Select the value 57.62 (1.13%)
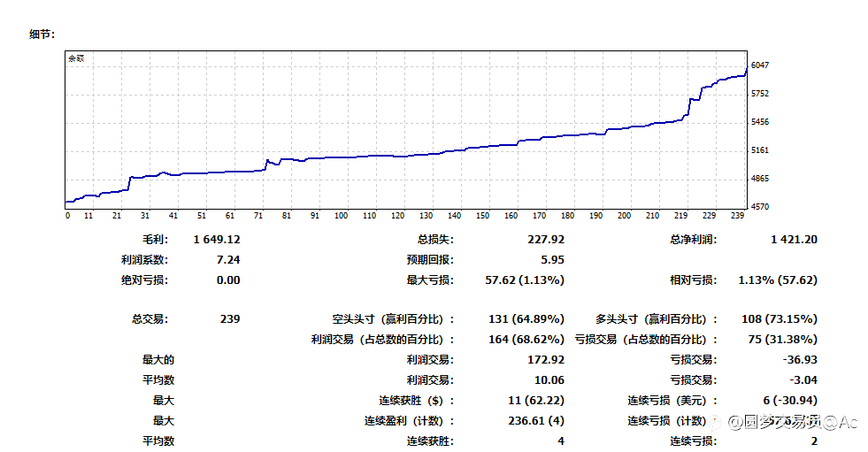 point(525,280)
